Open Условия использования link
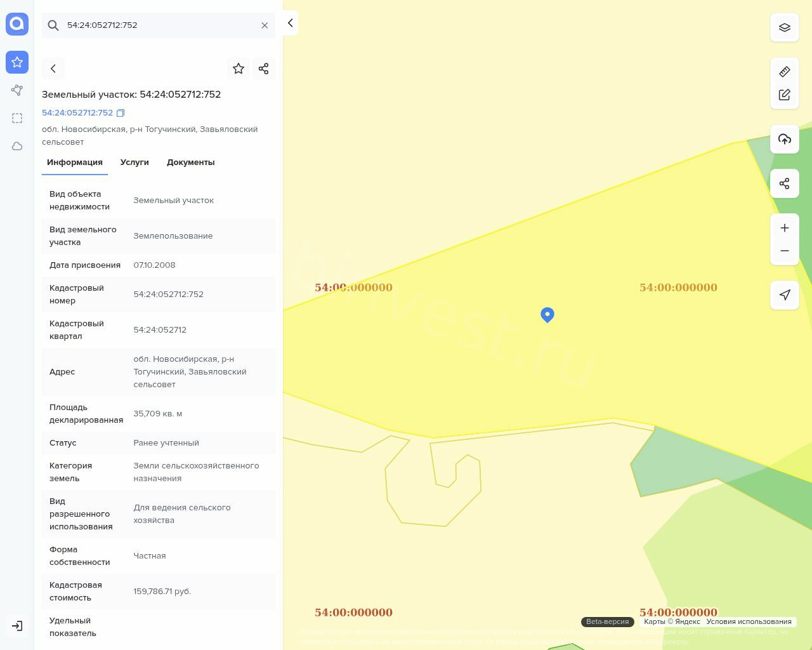The height and width of the screenshot is (650, 812). coord(749,621)
